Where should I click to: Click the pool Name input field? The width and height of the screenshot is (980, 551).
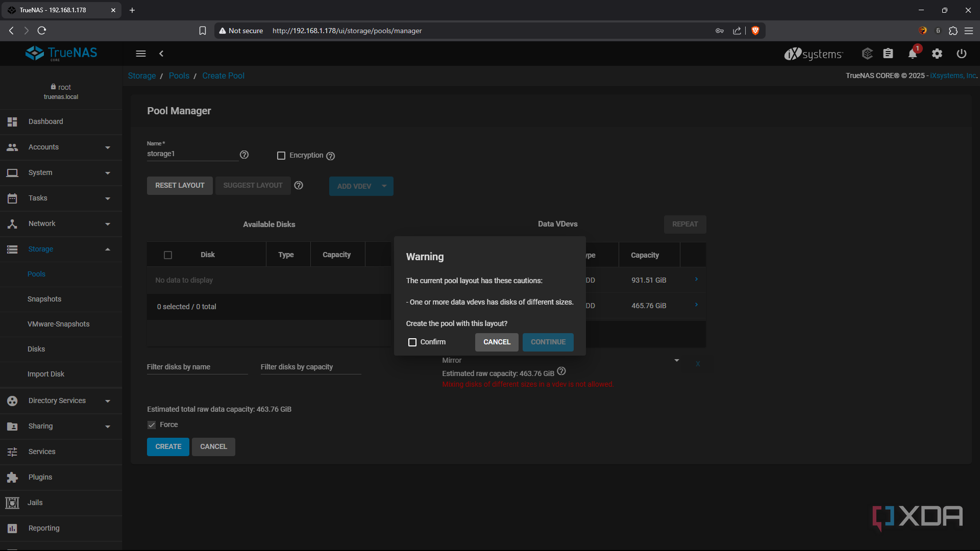pyautogui.click(x=192, y=154)
